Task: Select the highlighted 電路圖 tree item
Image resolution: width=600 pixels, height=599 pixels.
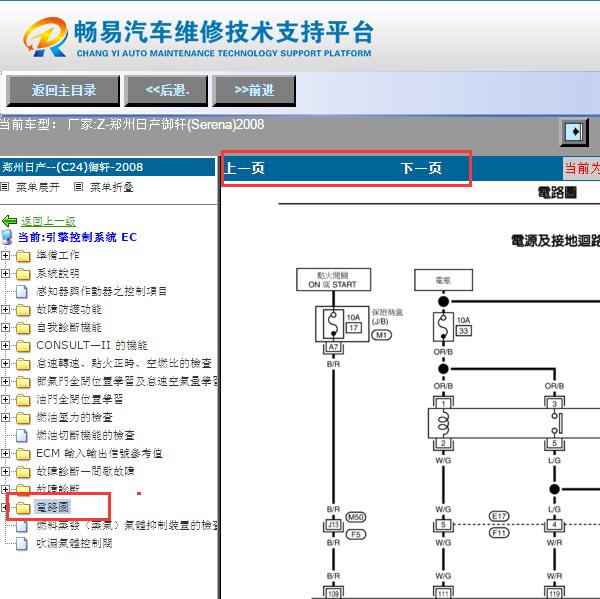Action: [52, 507]
